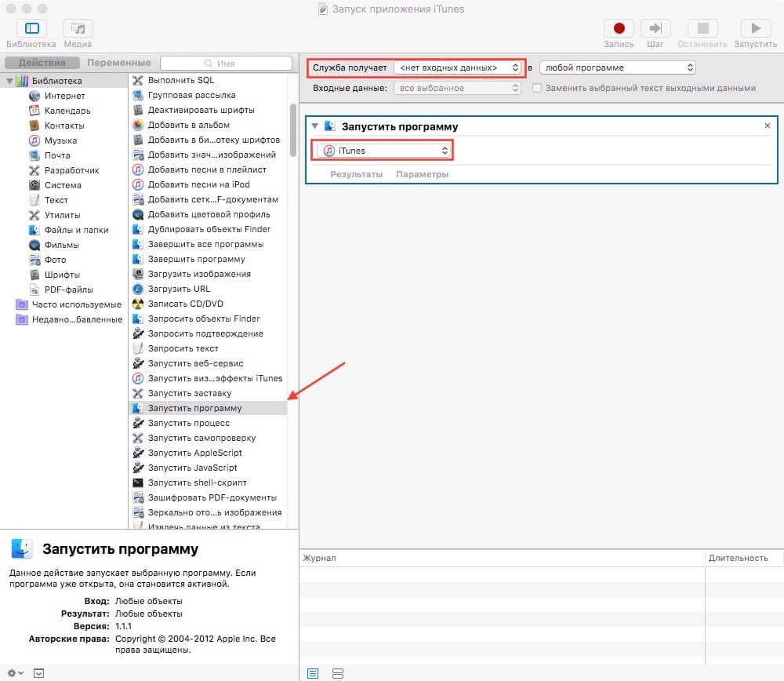Select Деактивировать шрифты action

point(208,110)
